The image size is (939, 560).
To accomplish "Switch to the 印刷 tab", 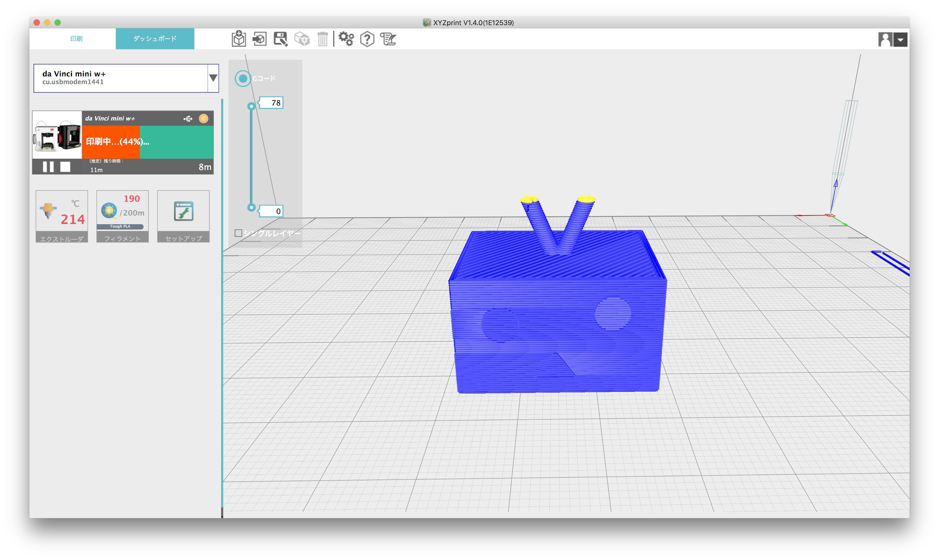I will pyautogui.click(x=76, y=38).
